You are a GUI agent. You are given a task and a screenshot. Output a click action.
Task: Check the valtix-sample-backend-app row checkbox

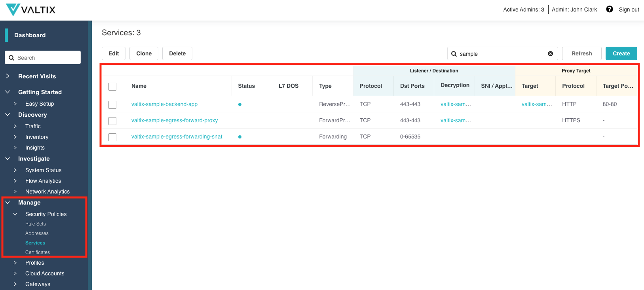[x=112, y=104]
